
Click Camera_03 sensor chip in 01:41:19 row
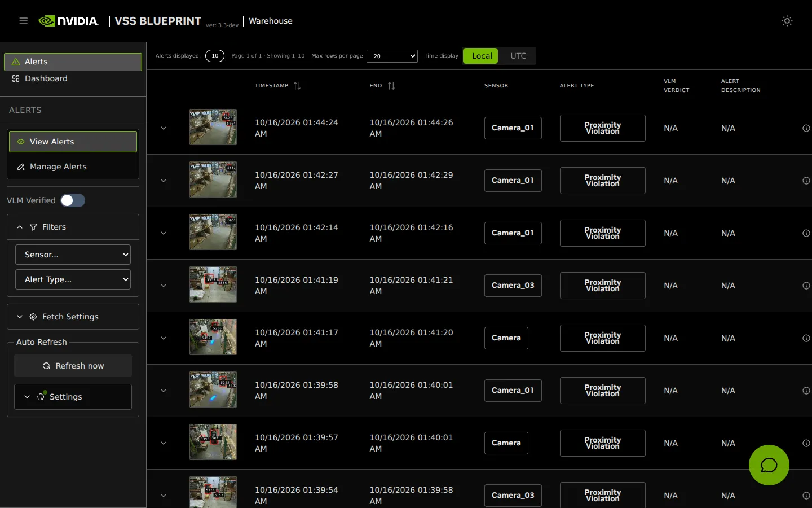513,286
